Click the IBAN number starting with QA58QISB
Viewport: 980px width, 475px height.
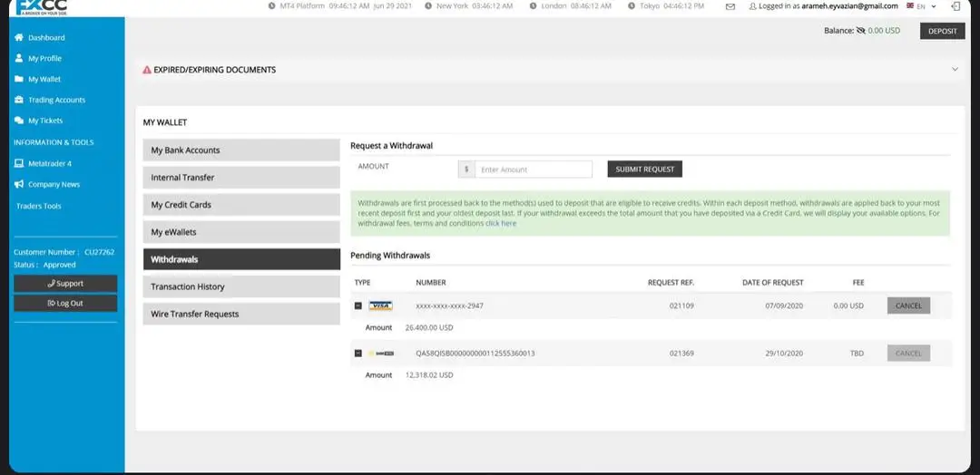tap(475, 354)
